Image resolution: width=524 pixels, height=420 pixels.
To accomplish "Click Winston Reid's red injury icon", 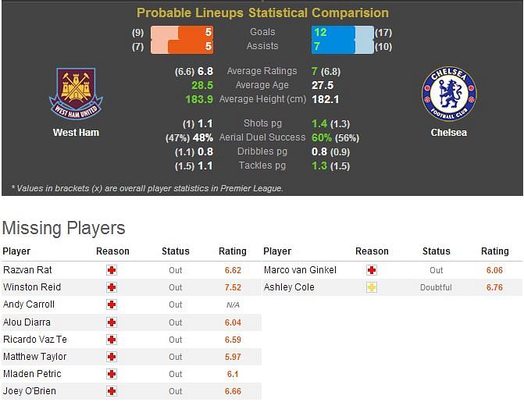I will click(x=112, y=287).
